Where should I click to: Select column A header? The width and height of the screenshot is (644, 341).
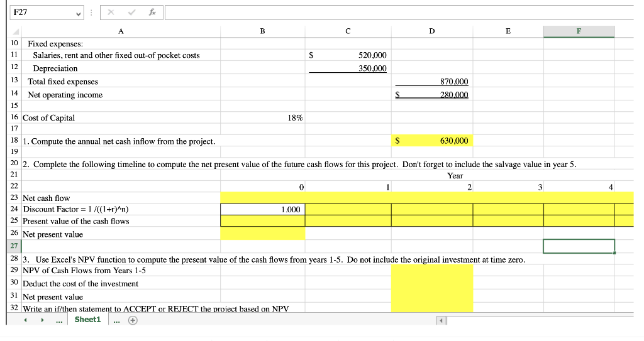121,31
